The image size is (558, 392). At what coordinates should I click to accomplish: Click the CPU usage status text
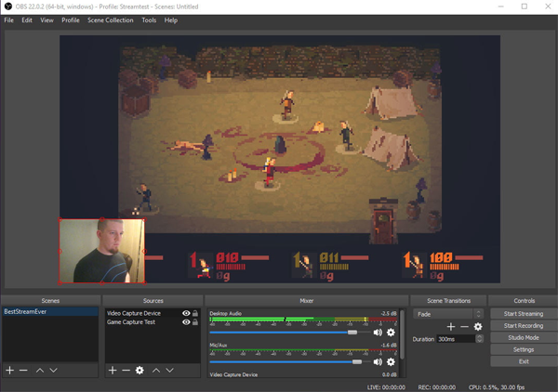[x=497, y=387]
